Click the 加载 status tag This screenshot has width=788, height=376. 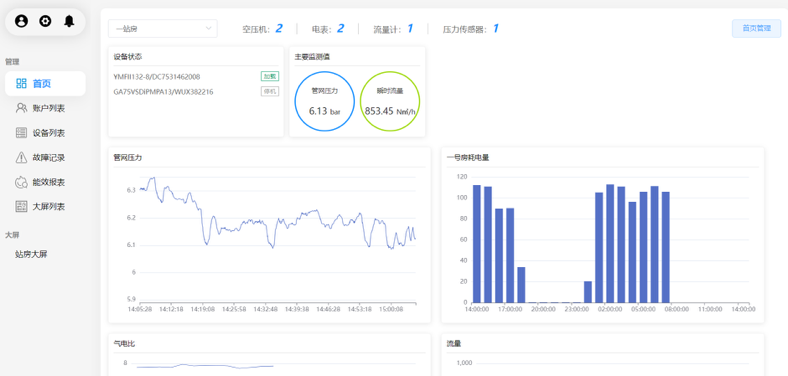pyautogui.click(x=270, y=76)
